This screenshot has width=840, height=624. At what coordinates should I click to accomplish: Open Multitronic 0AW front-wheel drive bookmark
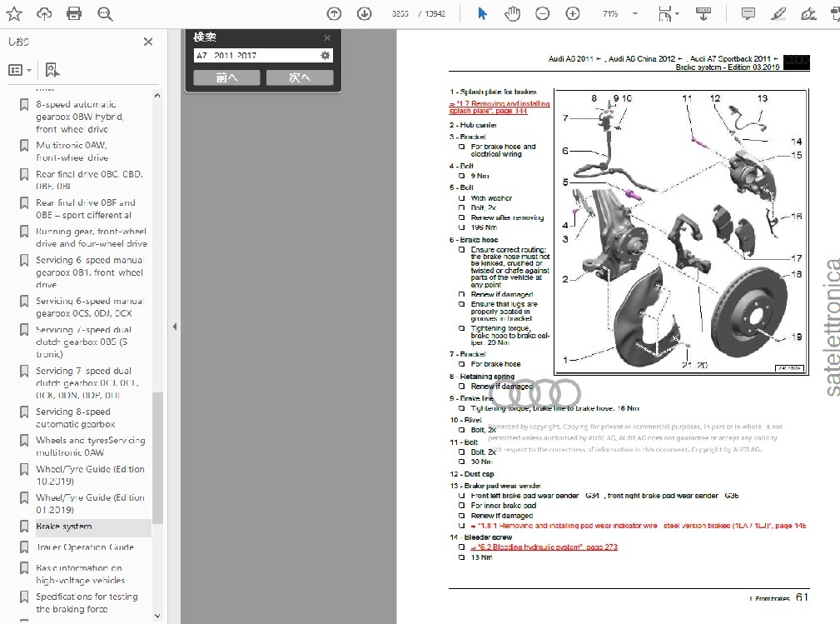[72, 152]
